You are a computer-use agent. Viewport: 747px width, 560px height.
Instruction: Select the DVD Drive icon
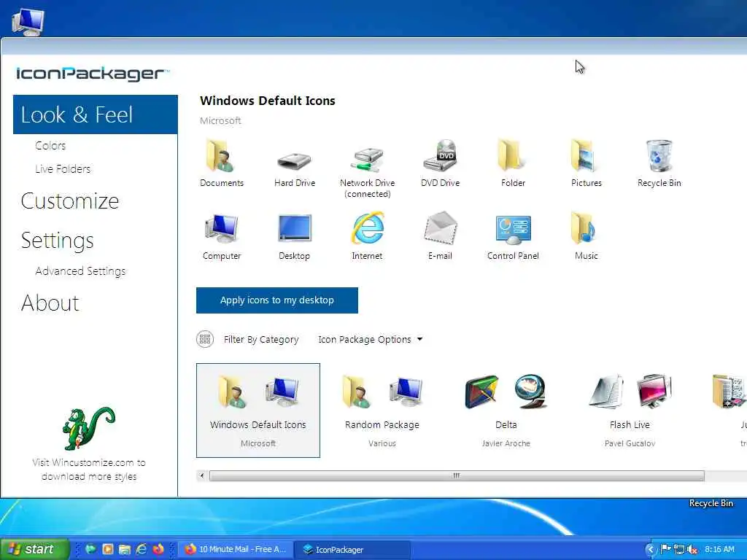click(440, 155)
